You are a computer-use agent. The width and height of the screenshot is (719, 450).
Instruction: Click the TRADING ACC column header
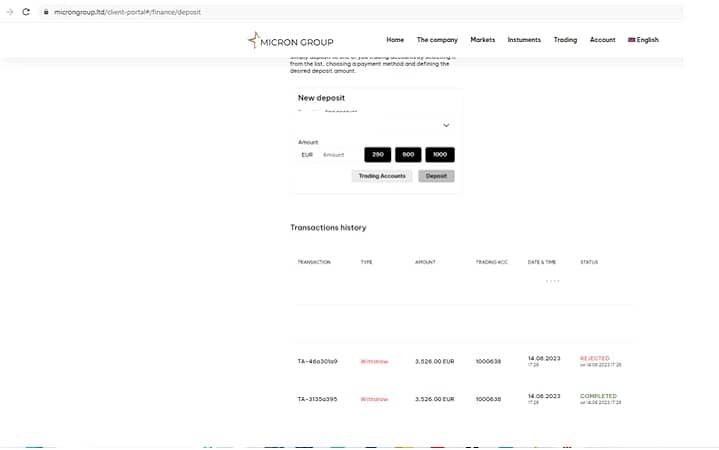point(492,262)
